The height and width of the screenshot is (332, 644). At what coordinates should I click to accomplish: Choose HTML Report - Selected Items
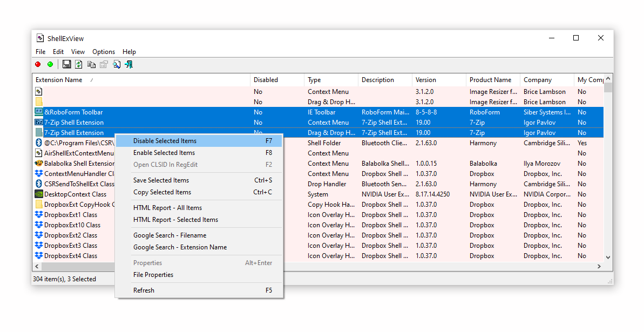(199, 220)
